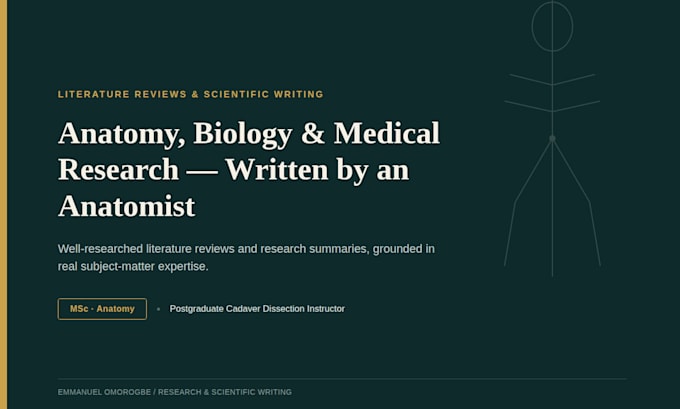Click the small dot separator beside badge
The width and height of the screenshot is (680, 409).
[158, 309]
